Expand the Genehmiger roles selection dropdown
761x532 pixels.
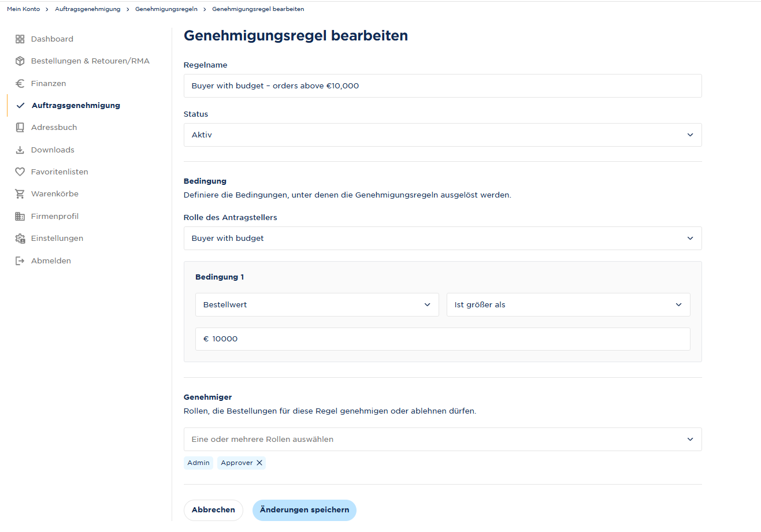tap(443, 439)
